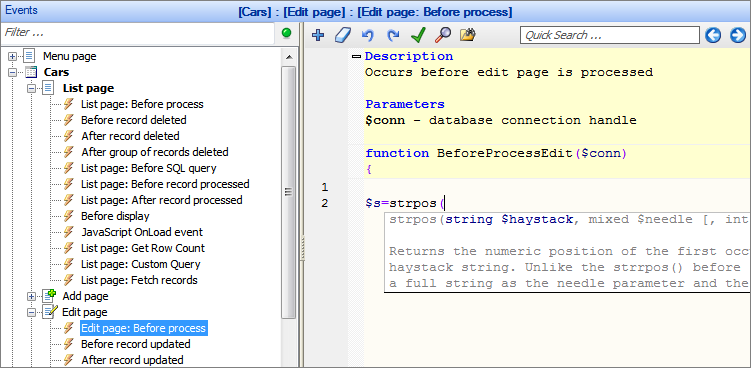Click the green checkmark syntax check icon
This screenshot has width=751, height=368.
pyautogui.click(x=418, y=35)
